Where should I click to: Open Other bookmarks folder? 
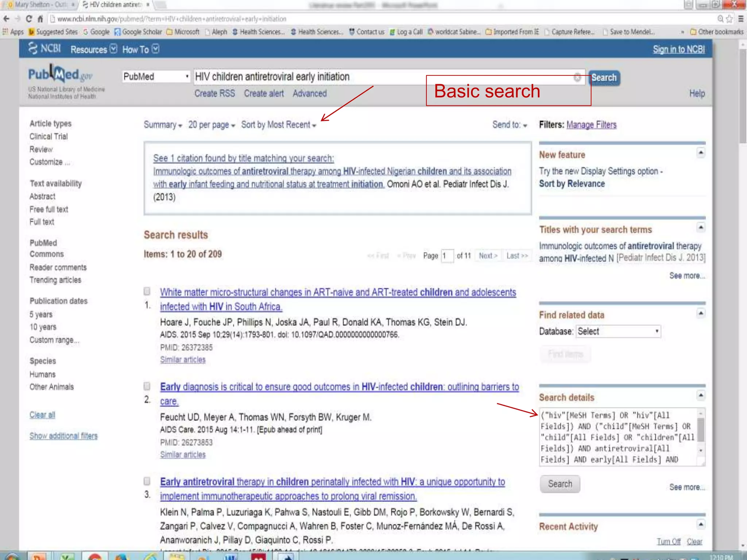tap(717, 32)
